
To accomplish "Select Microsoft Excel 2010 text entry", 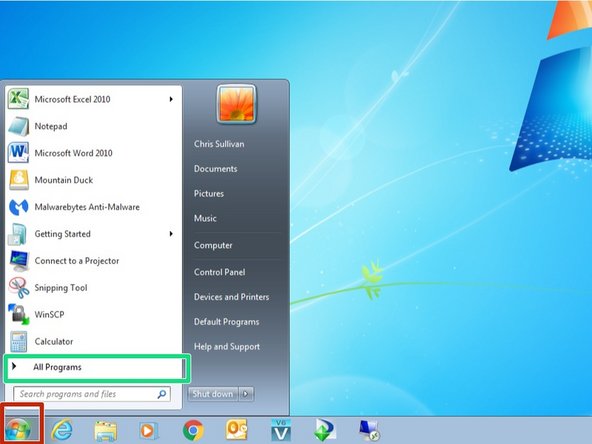I will point(72,99).
